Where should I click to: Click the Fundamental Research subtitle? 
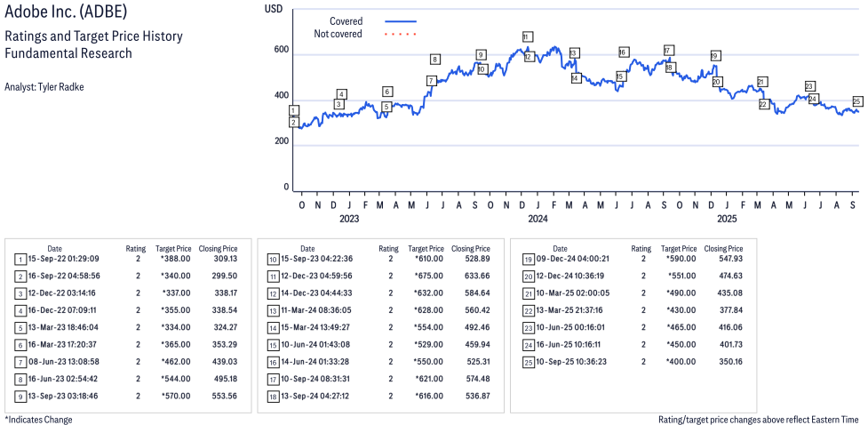point(68,53)
